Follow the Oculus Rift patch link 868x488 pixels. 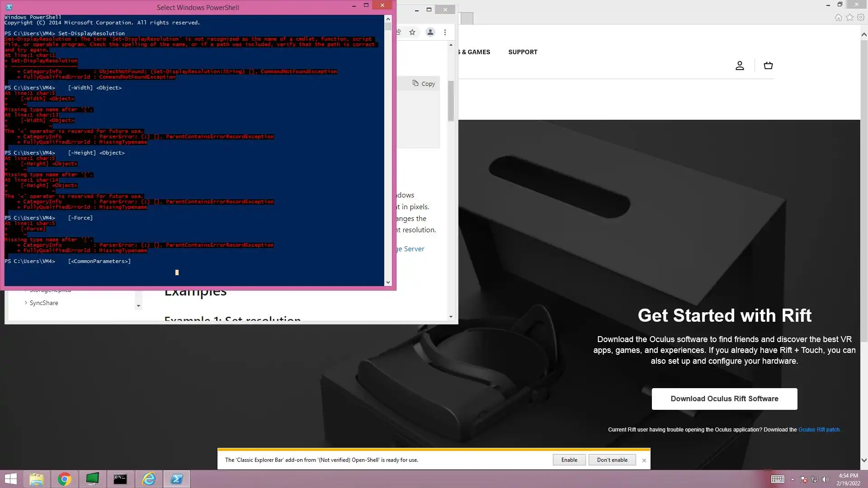819,430
